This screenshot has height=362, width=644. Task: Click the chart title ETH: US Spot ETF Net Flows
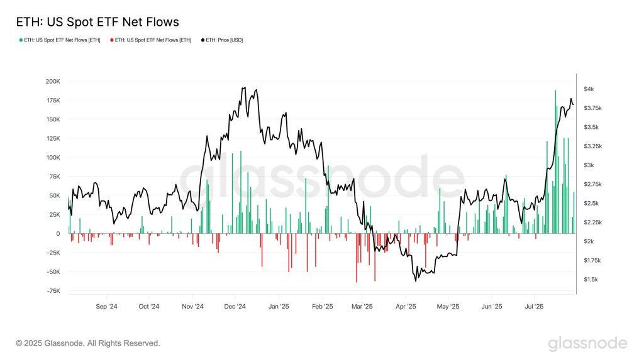pos(97,22)
